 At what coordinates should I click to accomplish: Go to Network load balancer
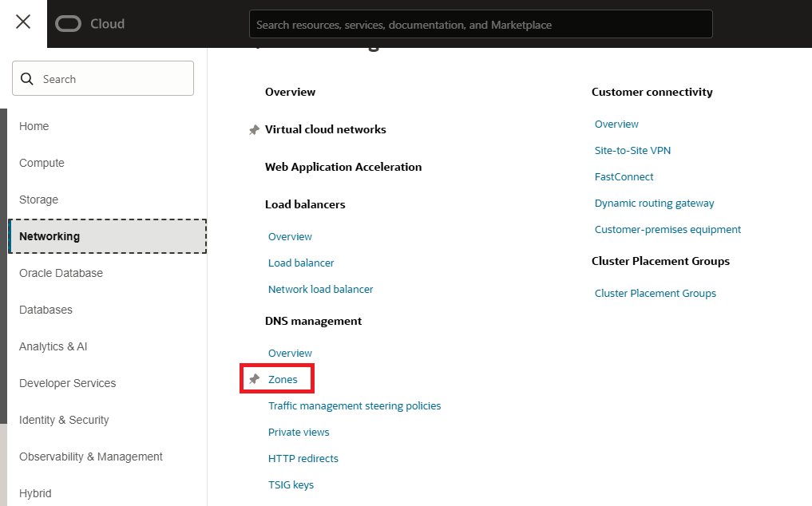[x=320, y=289]
